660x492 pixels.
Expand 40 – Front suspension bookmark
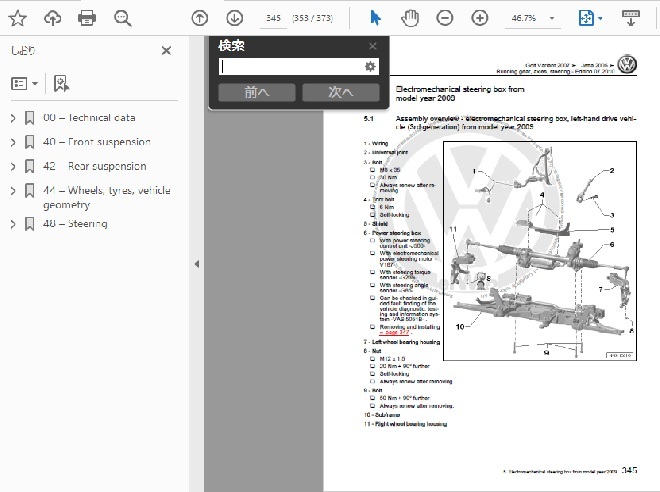(x=13, y=142)
